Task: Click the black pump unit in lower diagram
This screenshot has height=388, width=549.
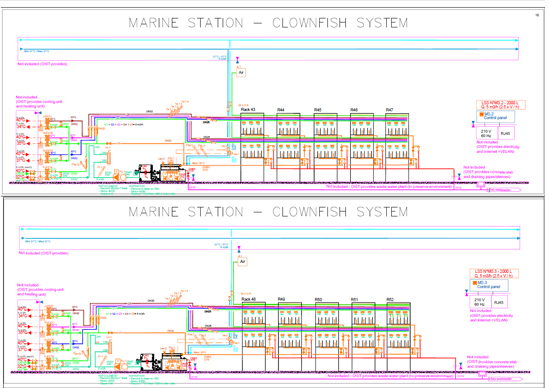Action: 148,362
